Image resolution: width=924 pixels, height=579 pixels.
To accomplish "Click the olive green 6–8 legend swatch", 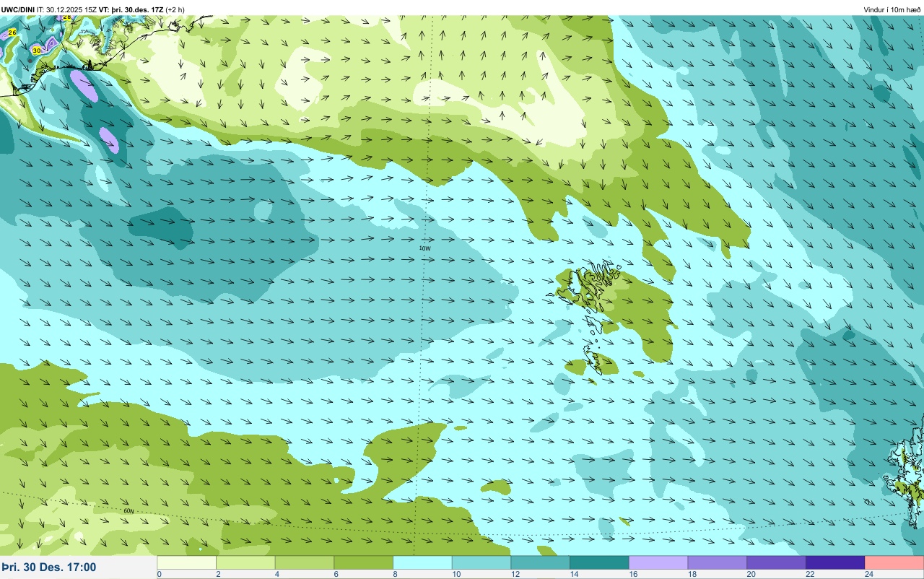I will (364, 562).
